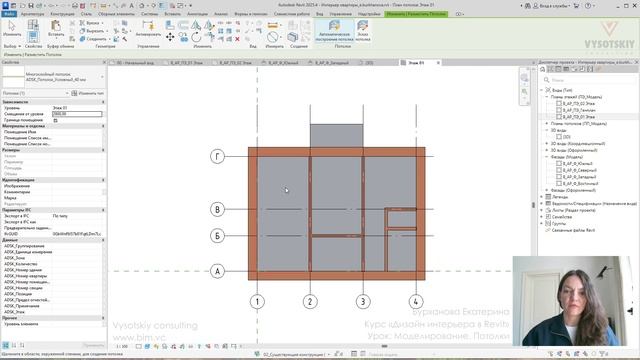The width and height of the screenshot is (640, 360).
Task: Click the help question mark icon in title bar
Action: point(588,6)
